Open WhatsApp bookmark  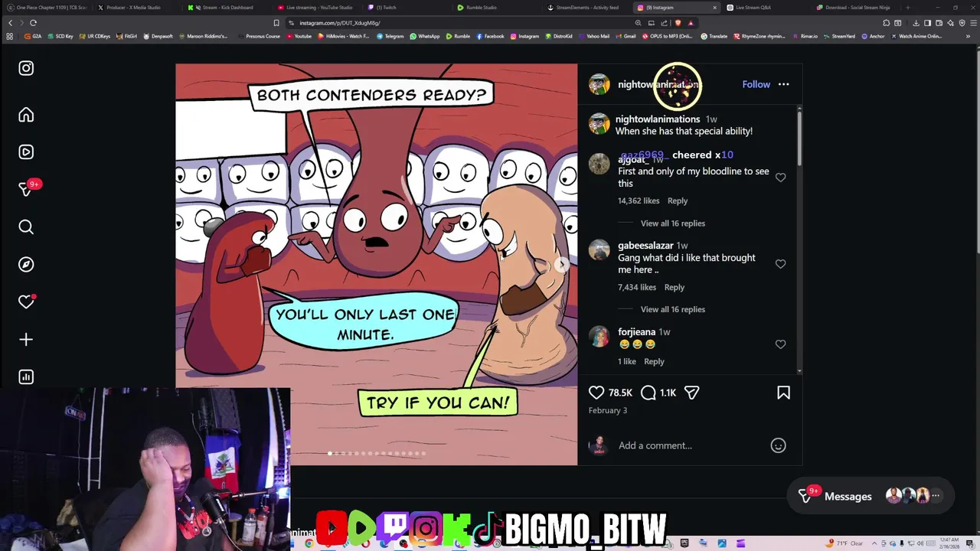click(x=425, y=36)
